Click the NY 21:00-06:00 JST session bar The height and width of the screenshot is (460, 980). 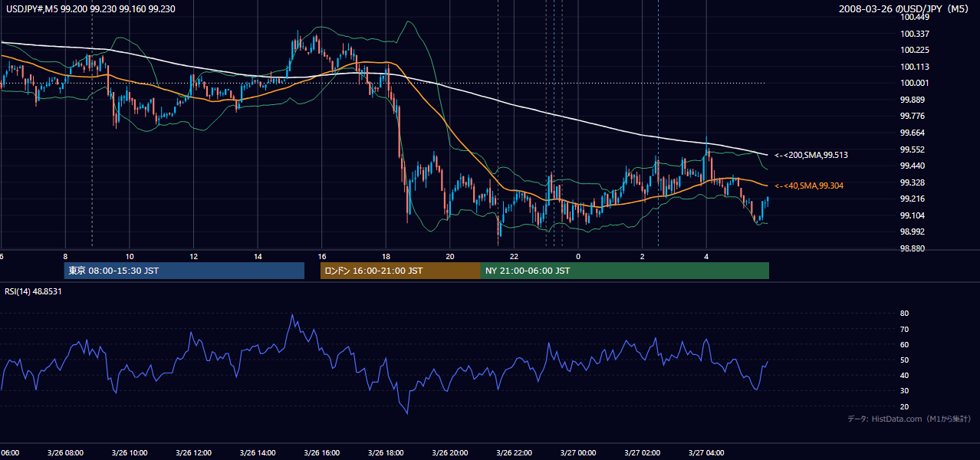(625, 271)
